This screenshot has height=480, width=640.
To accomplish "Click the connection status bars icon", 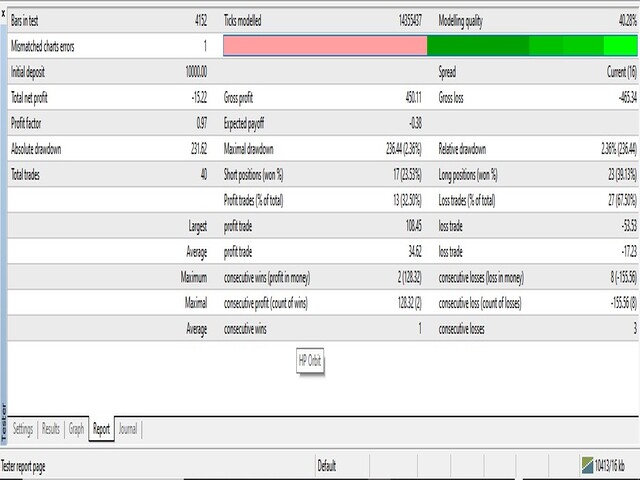I will tap(587, 465).
